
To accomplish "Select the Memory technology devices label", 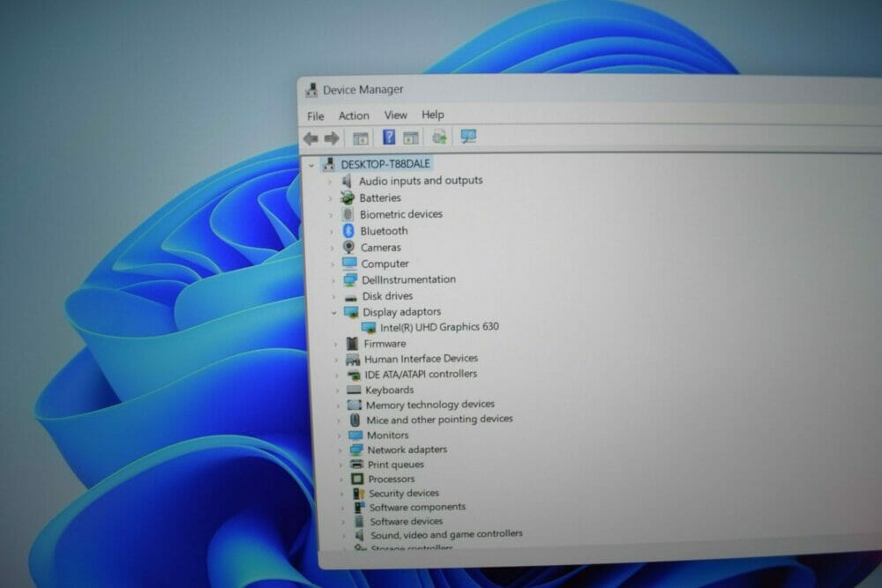I will pos(430,405).
